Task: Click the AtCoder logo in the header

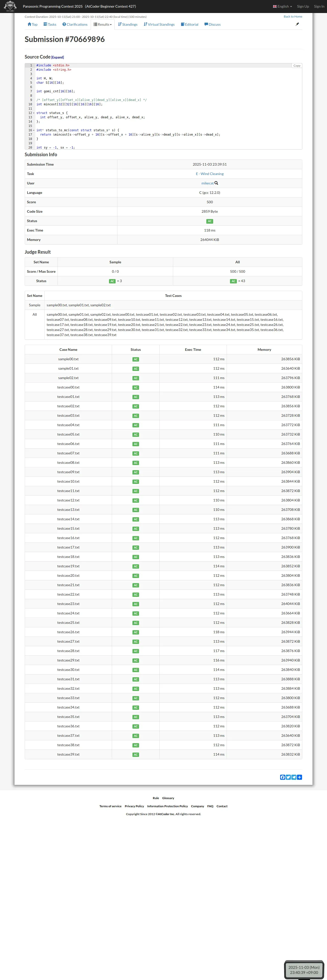Action: 10,6
